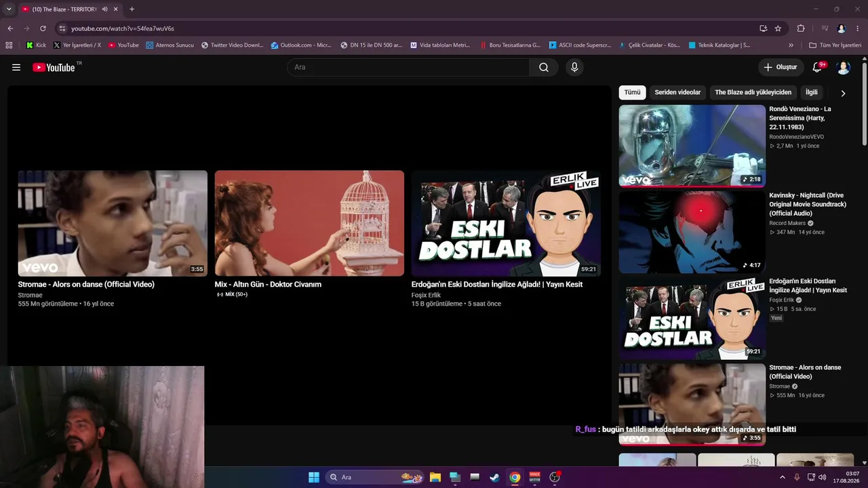
Task: Open the DN 15 ile DN 500 bookmark
Action: tap(372, 45)
